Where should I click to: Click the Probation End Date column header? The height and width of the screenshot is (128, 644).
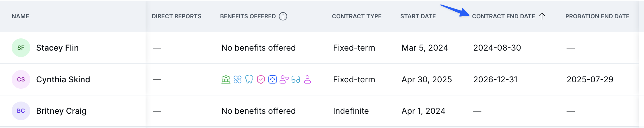(597, 16)
